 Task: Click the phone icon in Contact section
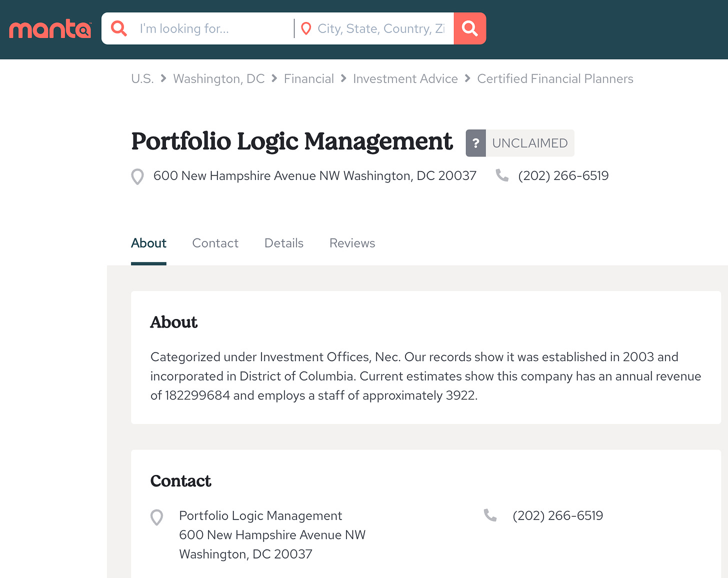490,515
